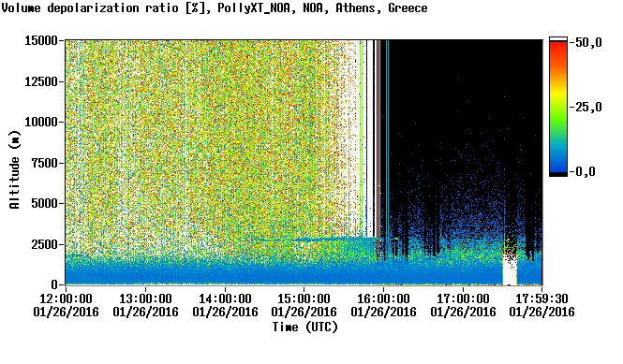Select the 17:59:30 end time label
This screenshot has height=364, width=623.
pyautogui.click(x=541, y=298)
